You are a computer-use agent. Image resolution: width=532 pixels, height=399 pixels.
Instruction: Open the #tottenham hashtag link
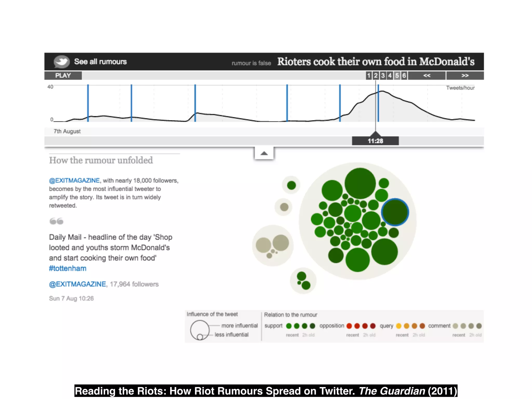coord(68,268)
